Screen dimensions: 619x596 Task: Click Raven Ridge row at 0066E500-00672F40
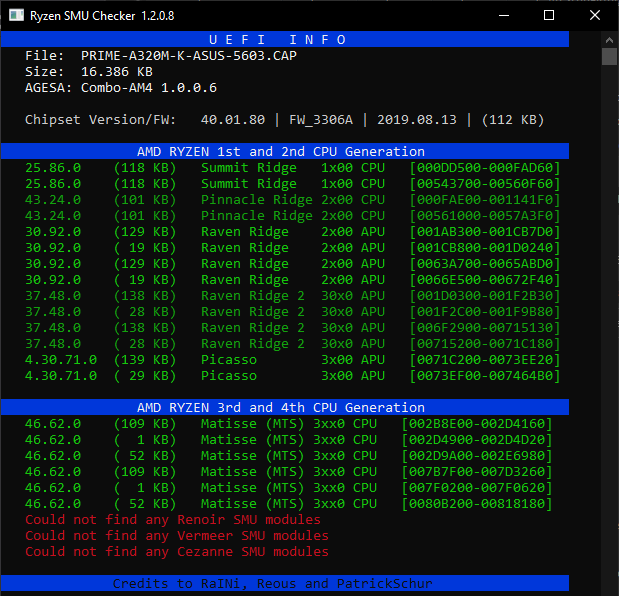coord(293,280)
